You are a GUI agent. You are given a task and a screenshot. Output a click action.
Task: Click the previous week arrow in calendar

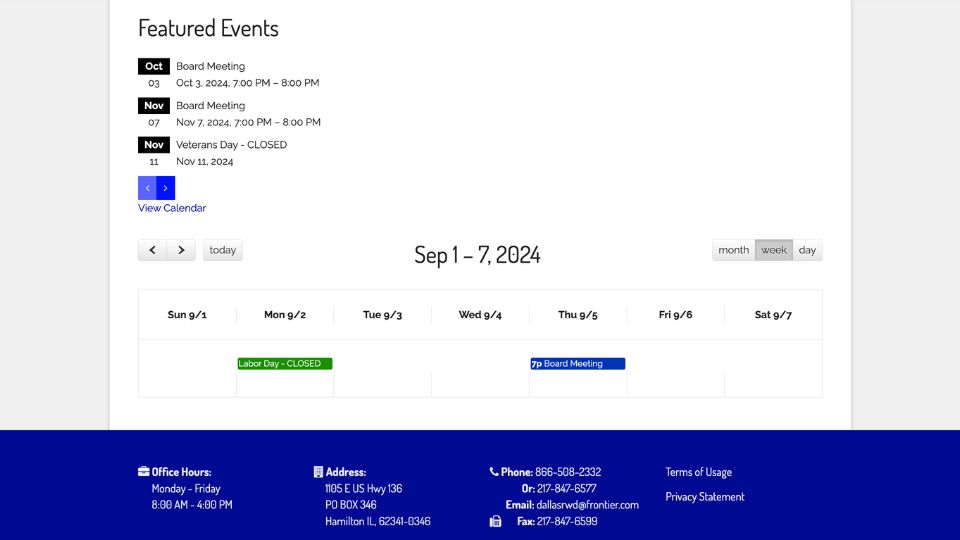pos(152,250)
